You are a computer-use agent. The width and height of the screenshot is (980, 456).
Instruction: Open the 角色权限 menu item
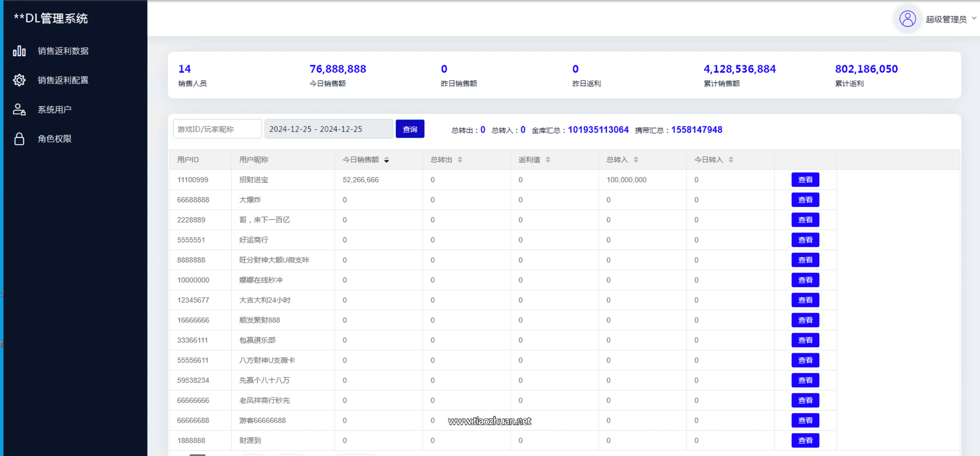[54, 139]
